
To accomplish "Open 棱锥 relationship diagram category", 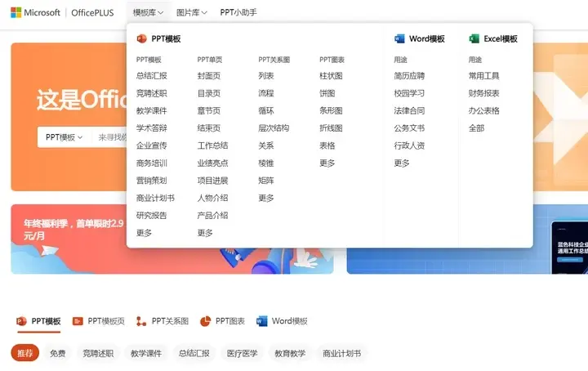I will pyautogui.click(x=266, y=163).
